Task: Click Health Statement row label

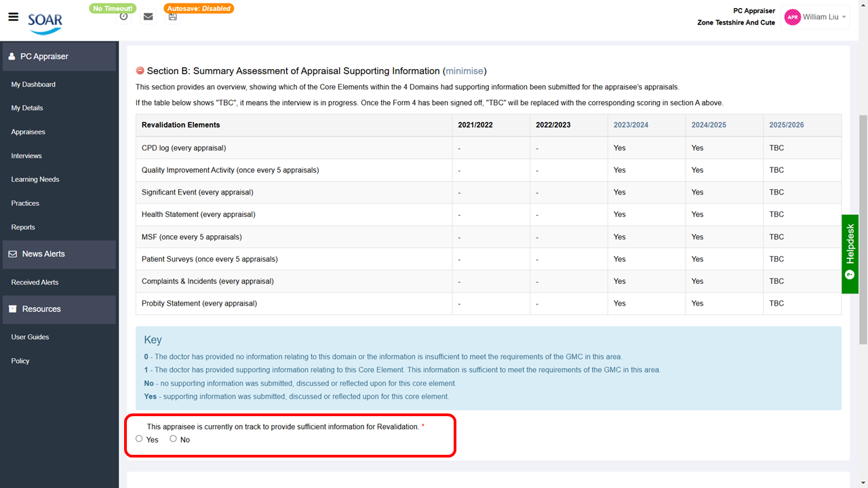Action: pos(198,215)
